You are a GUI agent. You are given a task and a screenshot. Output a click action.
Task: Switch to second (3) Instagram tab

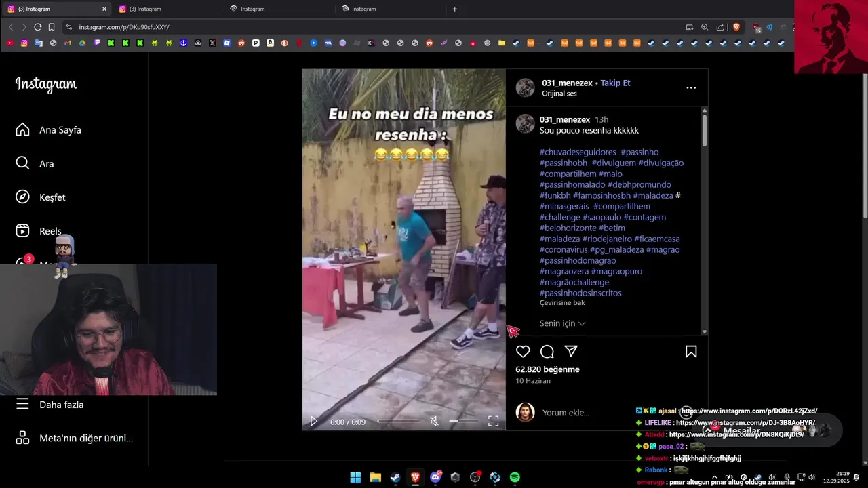167,9
